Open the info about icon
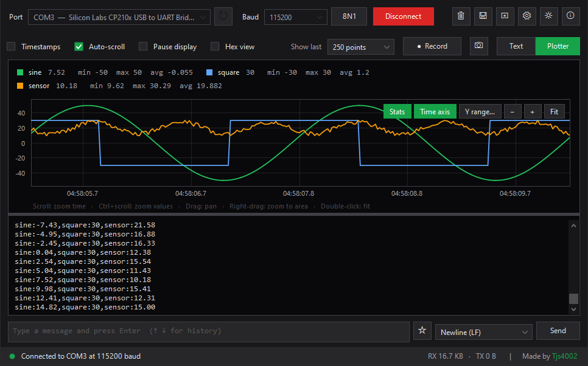 click(570, 16)
